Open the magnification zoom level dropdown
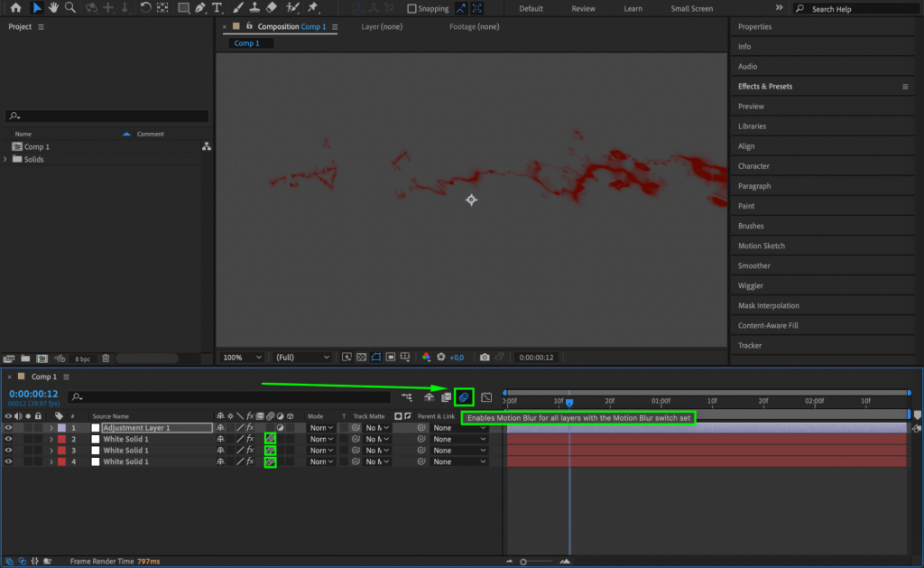This screenshot has width=924, height=568. tap(241, 357)
